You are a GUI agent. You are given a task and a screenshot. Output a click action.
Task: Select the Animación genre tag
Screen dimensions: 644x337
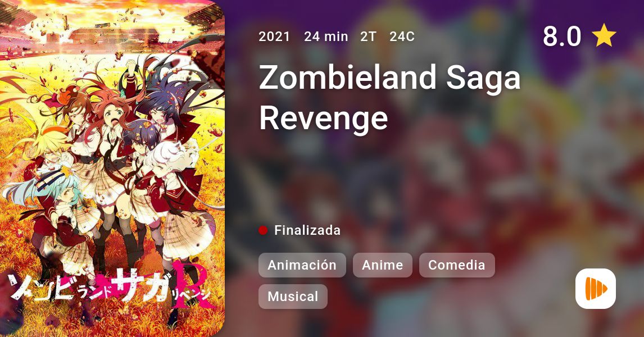[302, 265]
